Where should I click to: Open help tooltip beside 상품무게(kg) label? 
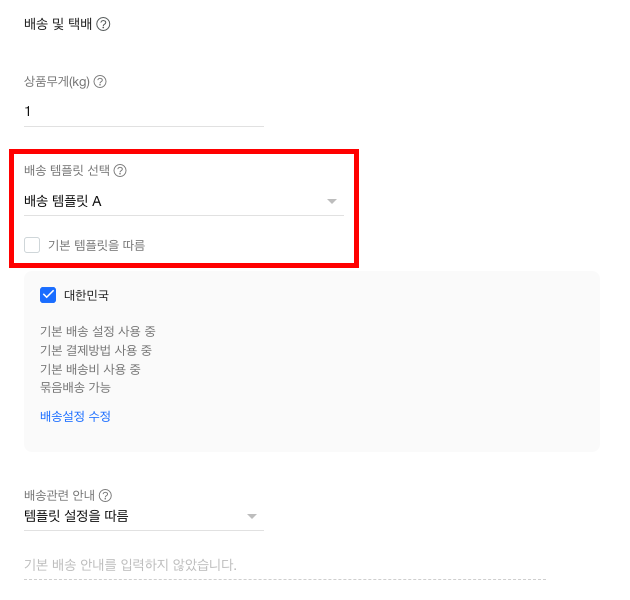tap(100, 82)
